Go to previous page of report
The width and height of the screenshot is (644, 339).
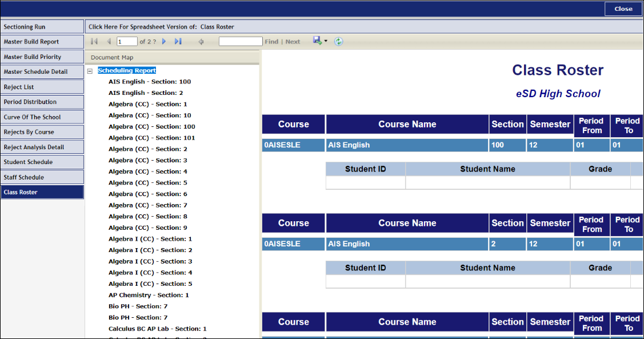109,42
